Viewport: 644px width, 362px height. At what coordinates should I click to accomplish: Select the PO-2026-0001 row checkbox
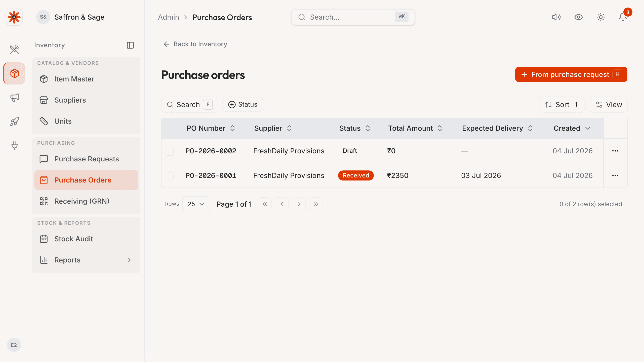[170, 176]
